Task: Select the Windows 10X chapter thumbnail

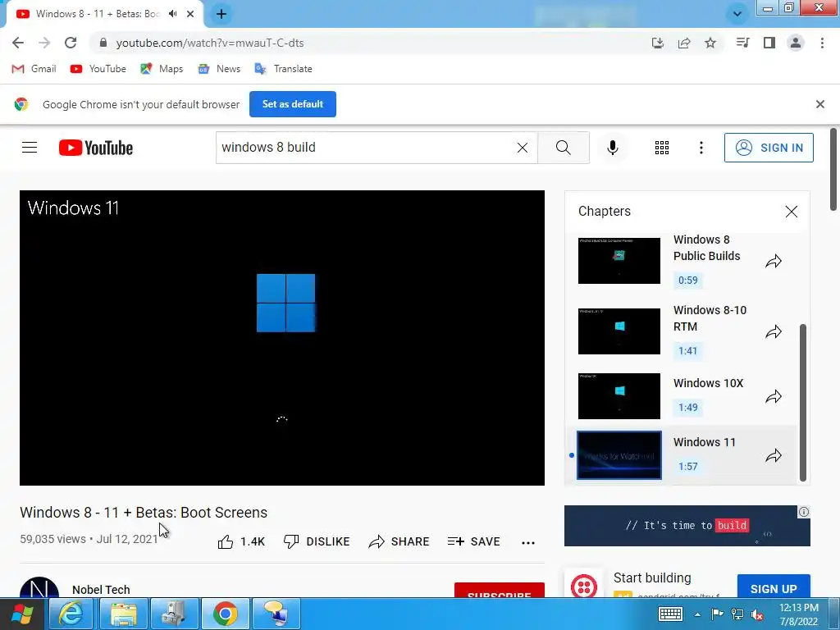Action: [619, 396]
